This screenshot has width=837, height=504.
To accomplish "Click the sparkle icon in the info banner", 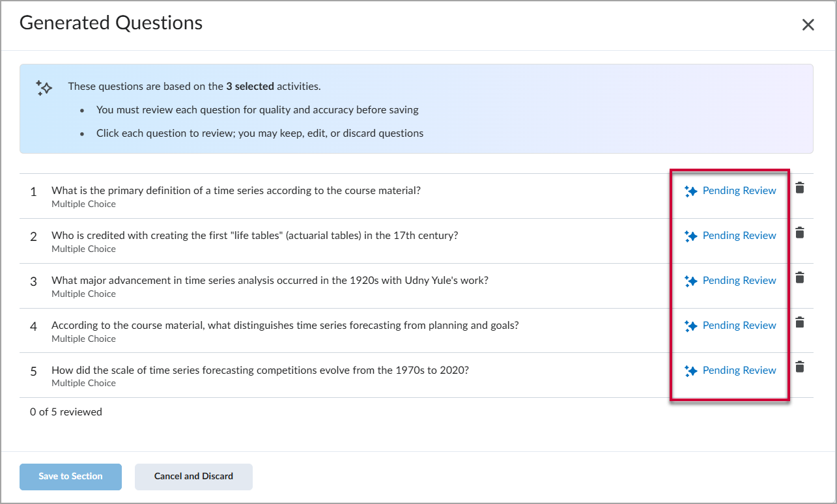I will pos(44,88).
